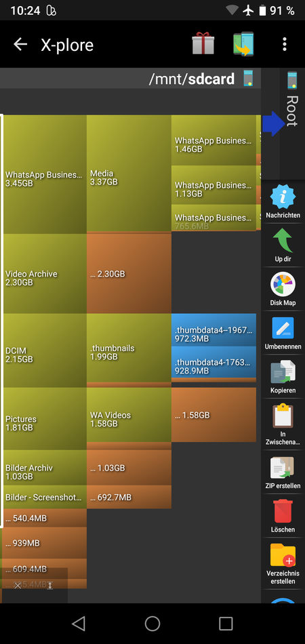Tap the back arrow next to X-plore
This screenshot has width=305, height=644.
point(20,44)
